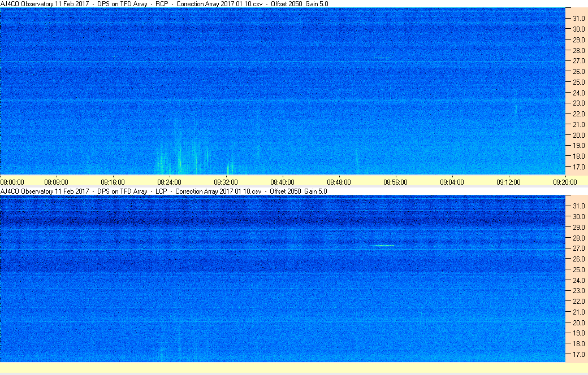Screen dimensions: 588x375
Task: Select the 29.0 frequency label in RCP panel
Action: point(578,40)
